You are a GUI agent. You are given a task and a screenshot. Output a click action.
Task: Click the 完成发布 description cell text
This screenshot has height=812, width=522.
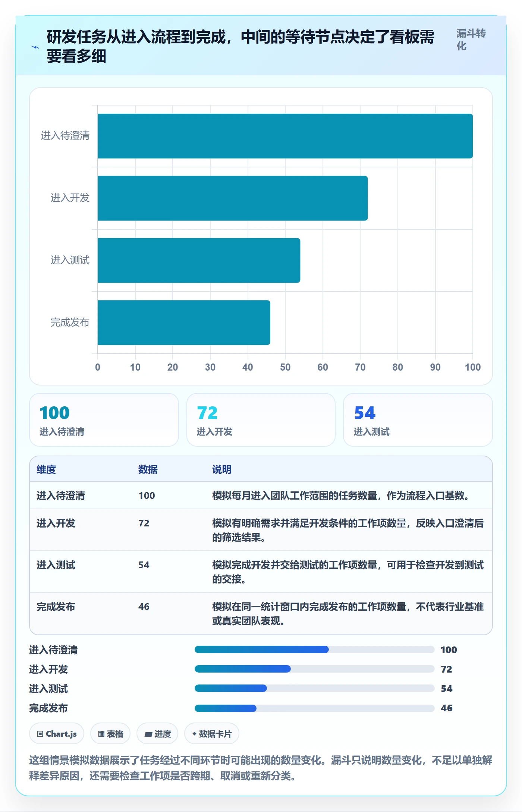point(348,614)
